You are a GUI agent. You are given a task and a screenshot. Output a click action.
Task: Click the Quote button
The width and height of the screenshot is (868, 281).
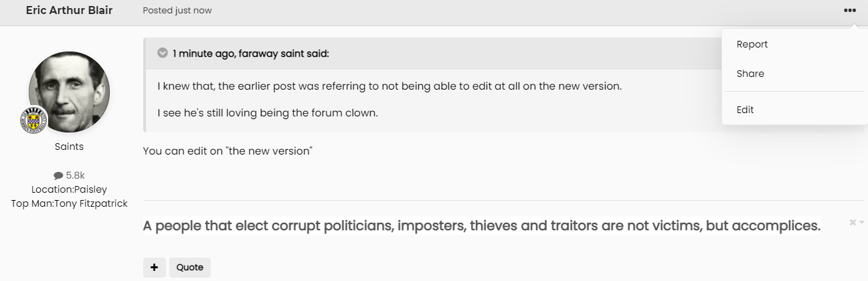(x=190, y=267)
